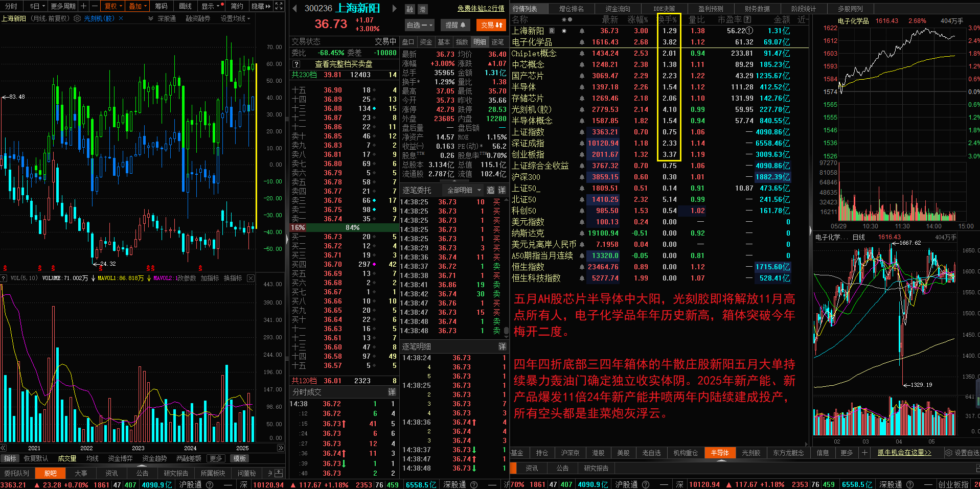The height and width of the screenshot is (489, 980).
Task: Click the 融 margin badge icon
Action: click(x=410, y=9)
